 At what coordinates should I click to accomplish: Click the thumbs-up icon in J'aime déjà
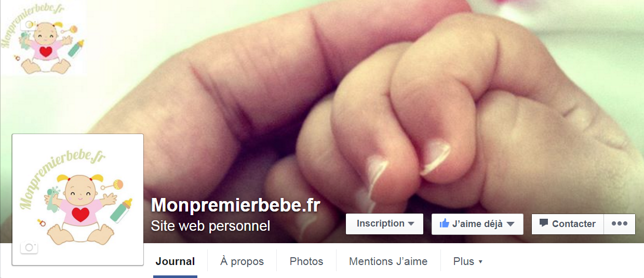(x=444, y=224)
